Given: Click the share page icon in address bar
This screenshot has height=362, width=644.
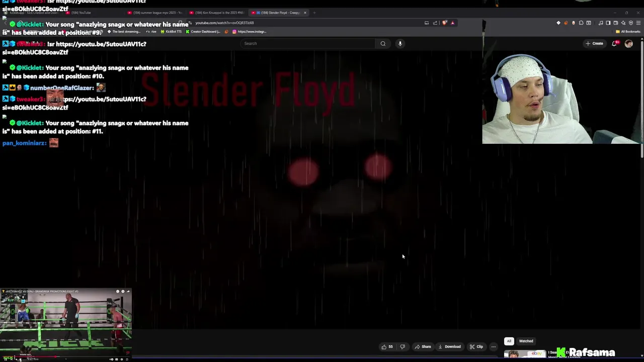Looking at the screenshot, I should point(435,23).
